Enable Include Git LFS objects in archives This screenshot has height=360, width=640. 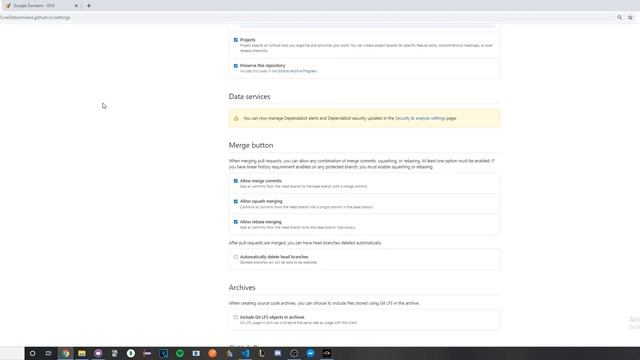tap(236, 317)
